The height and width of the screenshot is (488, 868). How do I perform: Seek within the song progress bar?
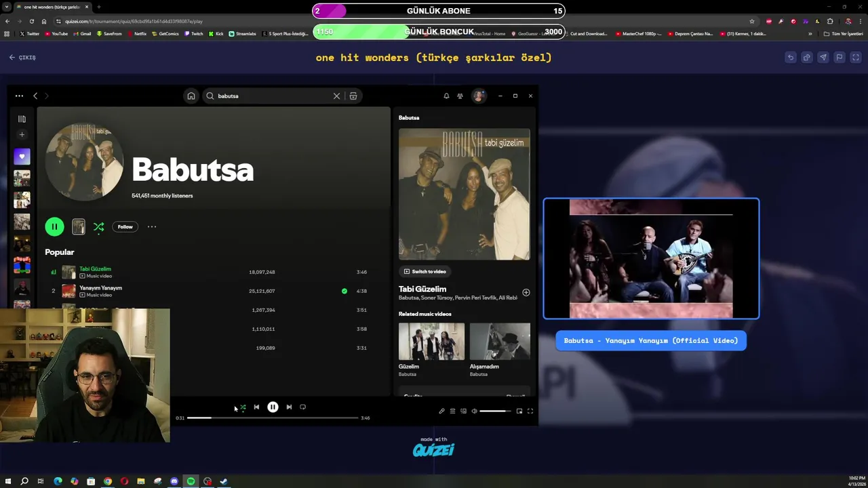(273, 418)
